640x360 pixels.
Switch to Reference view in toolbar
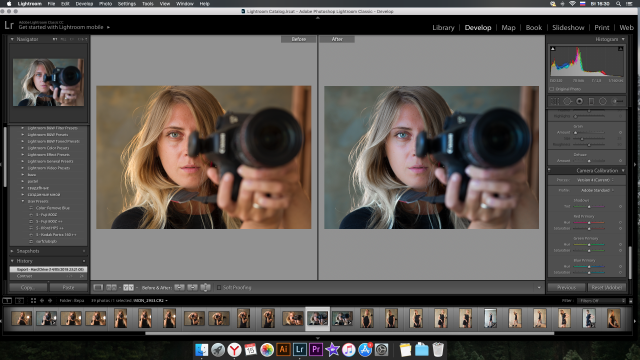tap(111, 287)
